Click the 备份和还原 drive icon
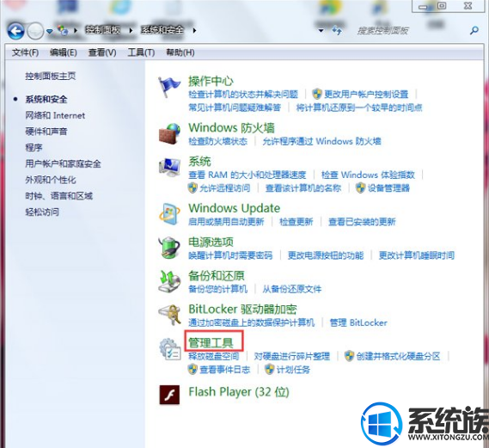The image size is (489, 448). (x=169, y=282)
